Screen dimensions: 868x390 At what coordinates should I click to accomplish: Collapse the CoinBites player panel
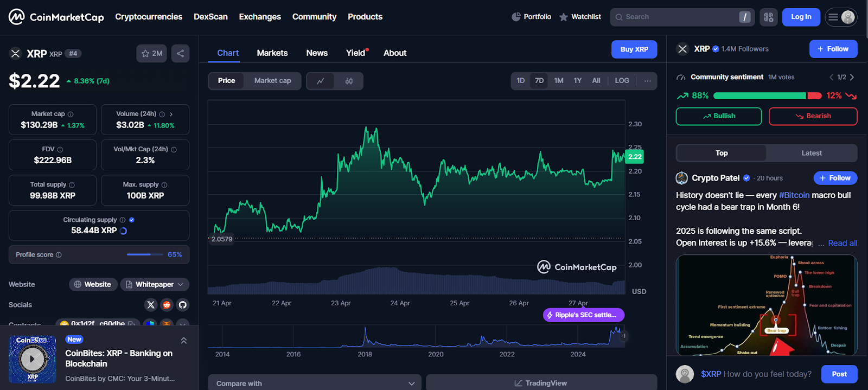(183, 341)
